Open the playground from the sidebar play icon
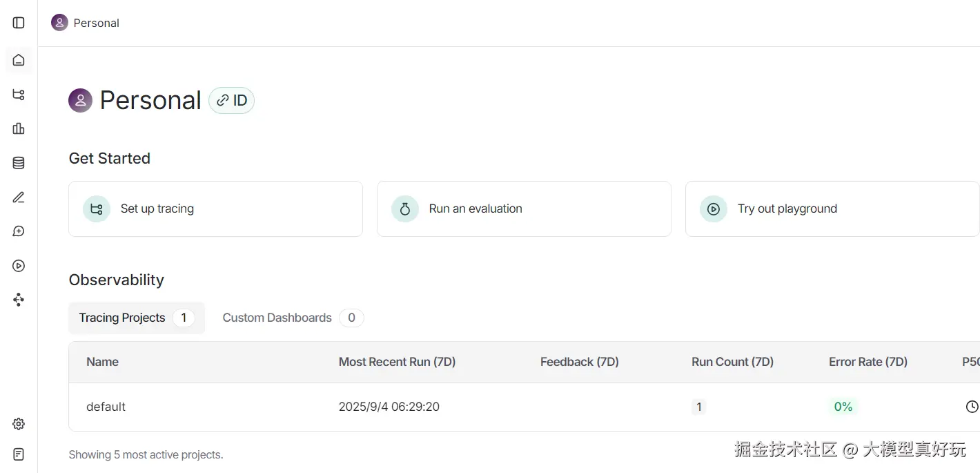 19,266
